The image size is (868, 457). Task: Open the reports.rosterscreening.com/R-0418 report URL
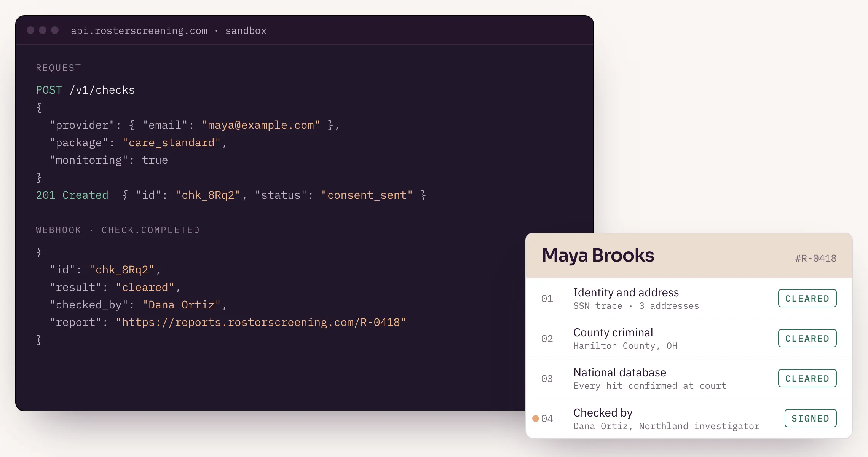tap(261, 322)
